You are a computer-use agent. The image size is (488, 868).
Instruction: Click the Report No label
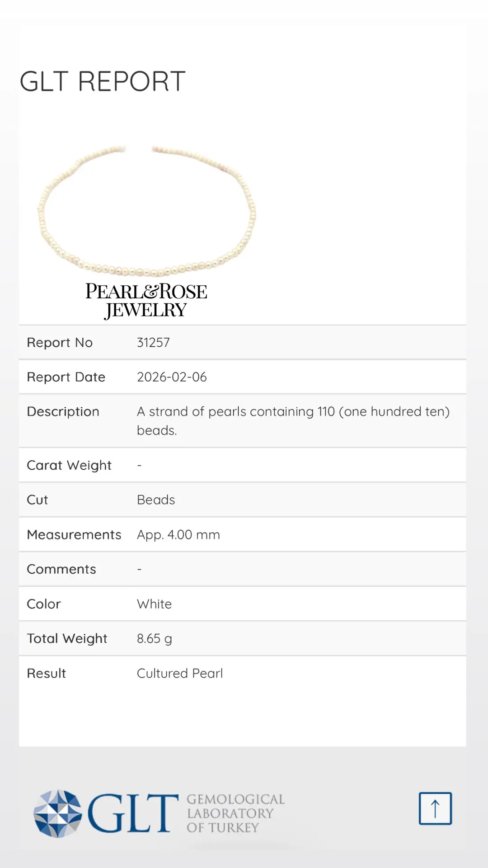[60, 343]
